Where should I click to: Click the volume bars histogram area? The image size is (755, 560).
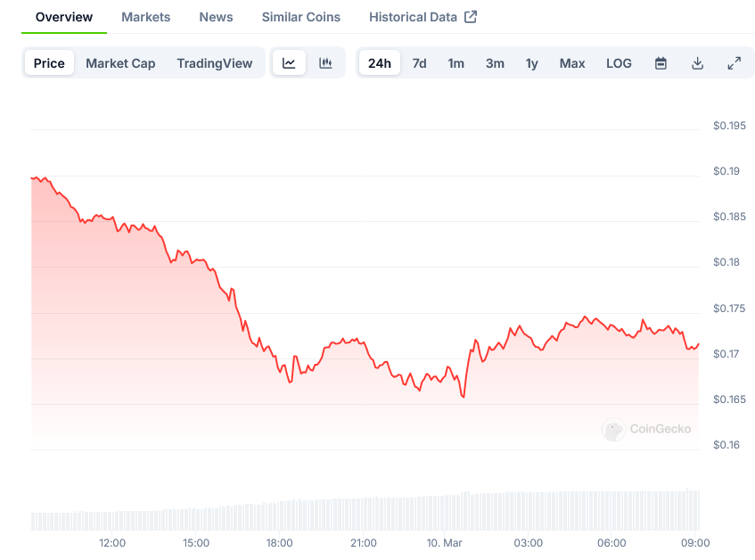(365, 510)
